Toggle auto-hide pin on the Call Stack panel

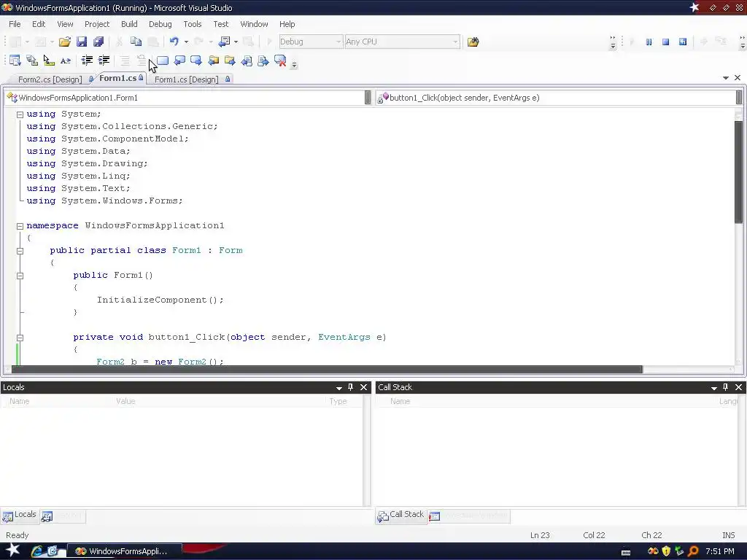coord(726,387)
